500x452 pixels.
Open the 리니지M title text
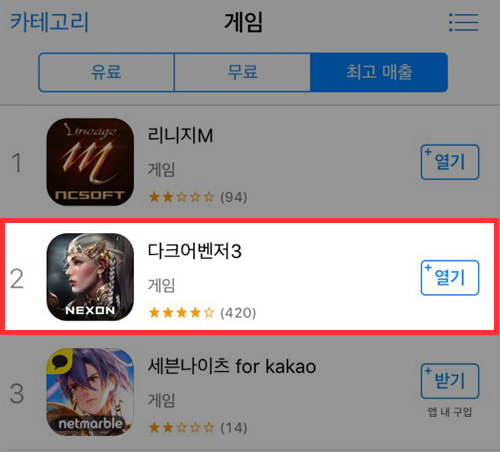pos(180,135)
